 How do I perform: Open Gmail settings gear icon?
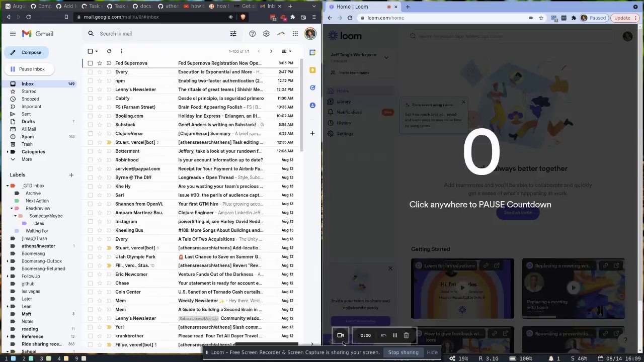point(266,34)
